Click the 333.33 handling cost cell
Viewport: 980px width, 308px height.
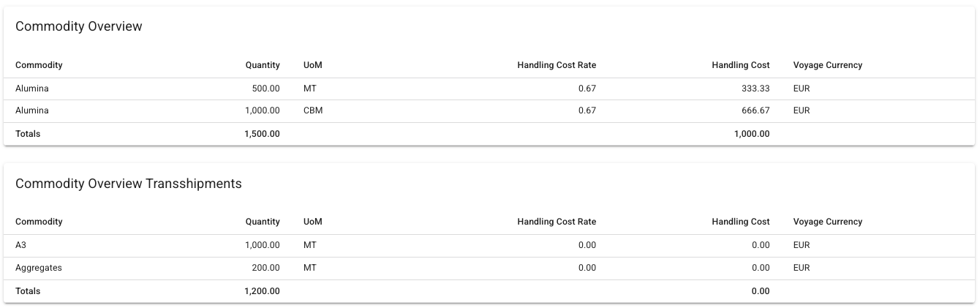[x=755, y=89]
